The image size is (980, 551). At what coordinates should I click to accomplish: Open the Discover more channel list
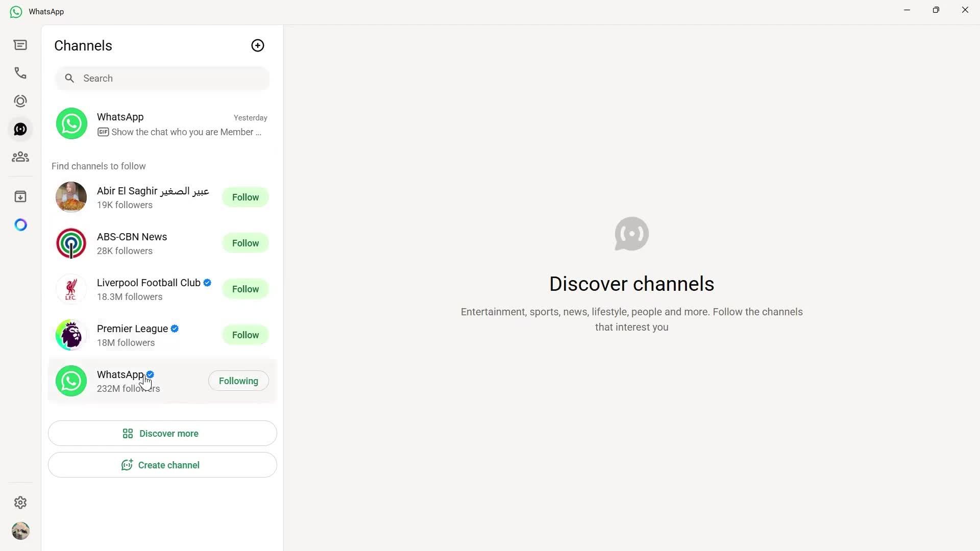[x=162, y=433]
